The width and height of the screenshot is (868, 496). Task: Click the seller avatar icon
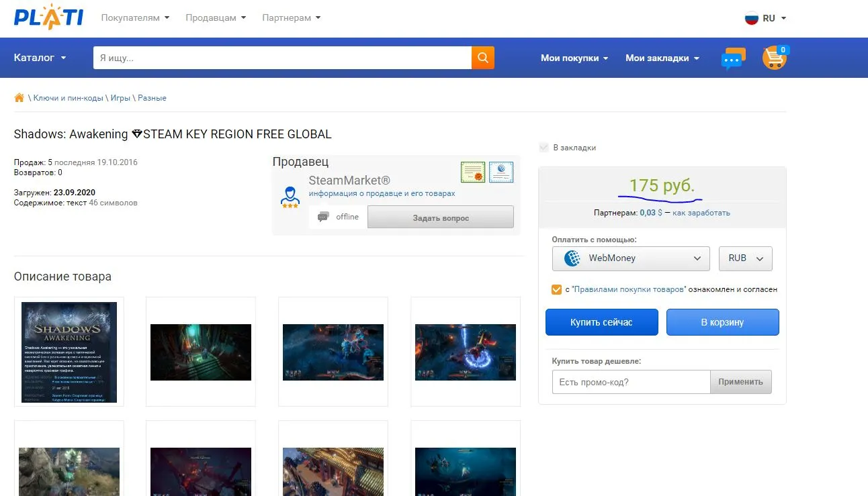coord(290,197)
